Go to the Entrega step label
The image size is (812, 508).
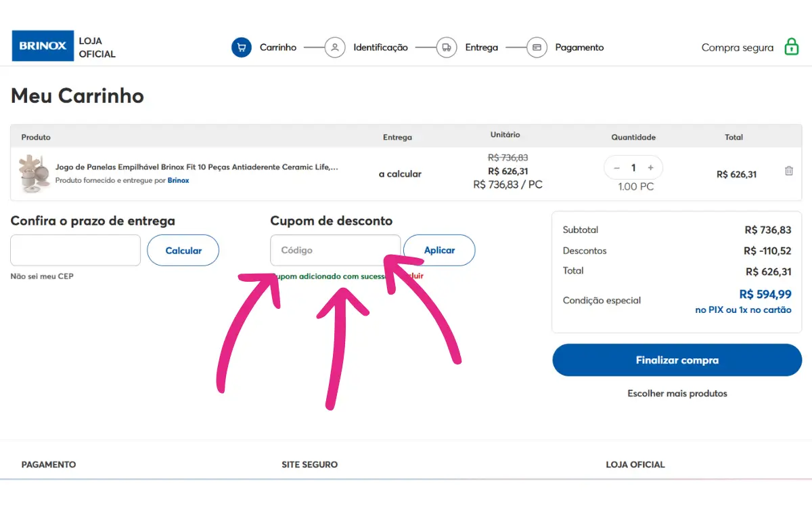click(x=481, y=47)
